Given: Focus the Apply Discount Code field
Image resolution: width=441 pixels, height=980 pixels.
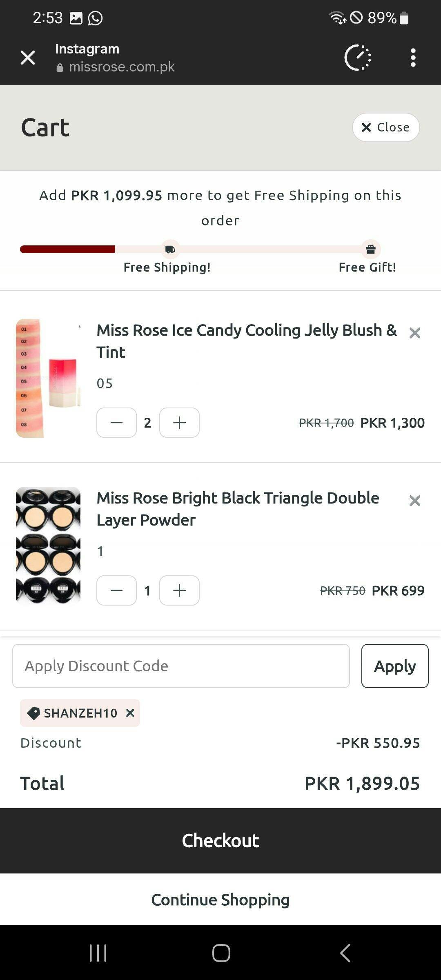Looking at the screenshot, I should coord(181,666).
